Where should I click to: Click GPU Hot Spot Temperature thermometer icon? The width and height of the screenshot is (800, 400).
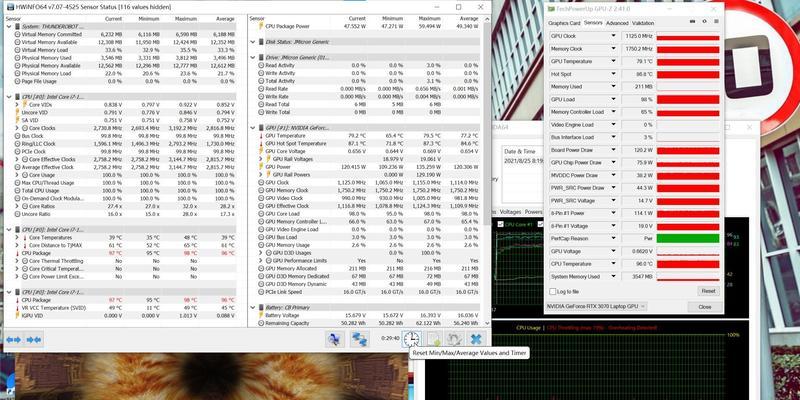(261, 144)
